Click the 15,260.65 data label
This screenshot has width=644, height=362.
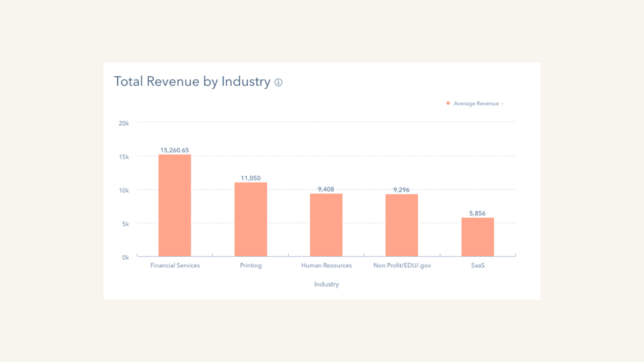175,149
